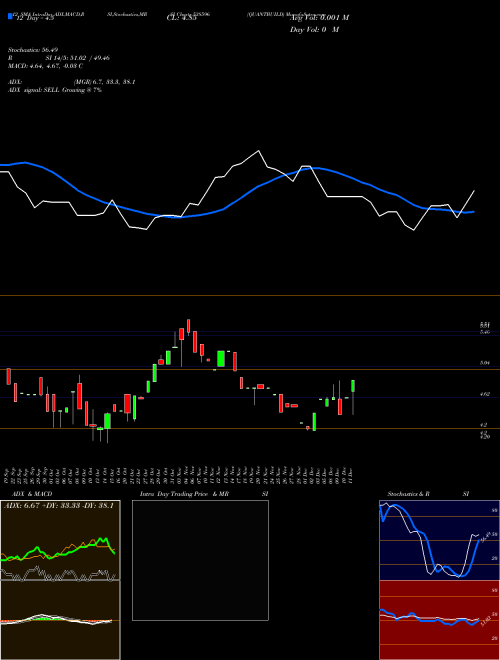Click the ADX green line chart panel
This screenshot has width=500, height=660.
tap(60, 540)
